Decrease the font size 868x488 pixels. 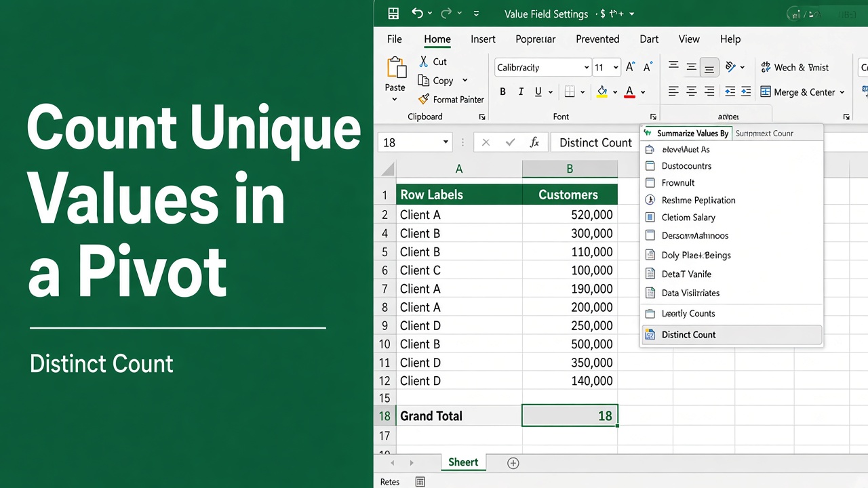647,67
